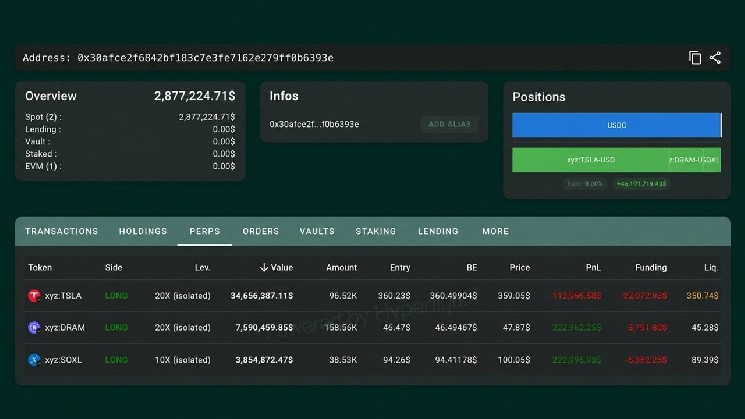The width and height of the screenshot is (745, 419).
Task: Click the xyz:DRAM token logo
Action: [x=34, y=327]
